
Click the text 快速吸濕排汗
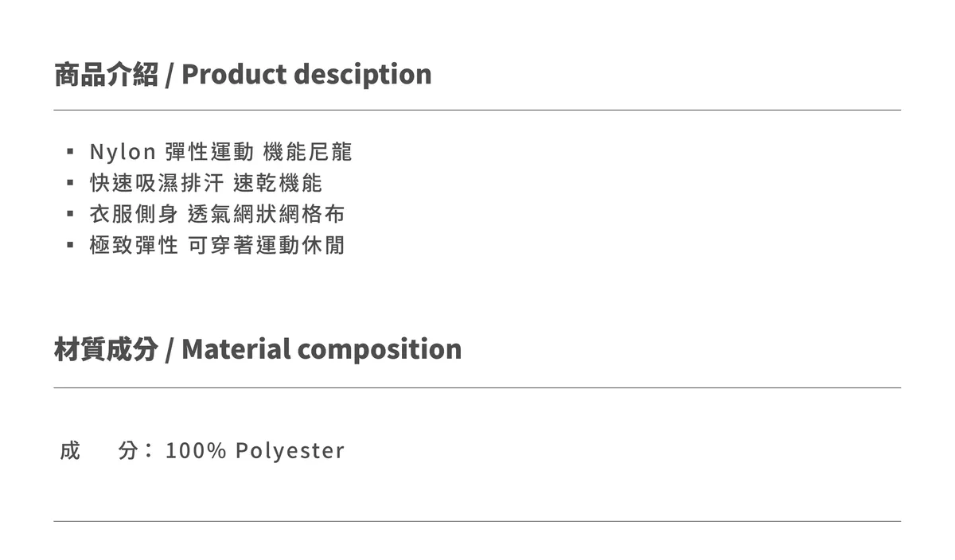pos(158,183)
